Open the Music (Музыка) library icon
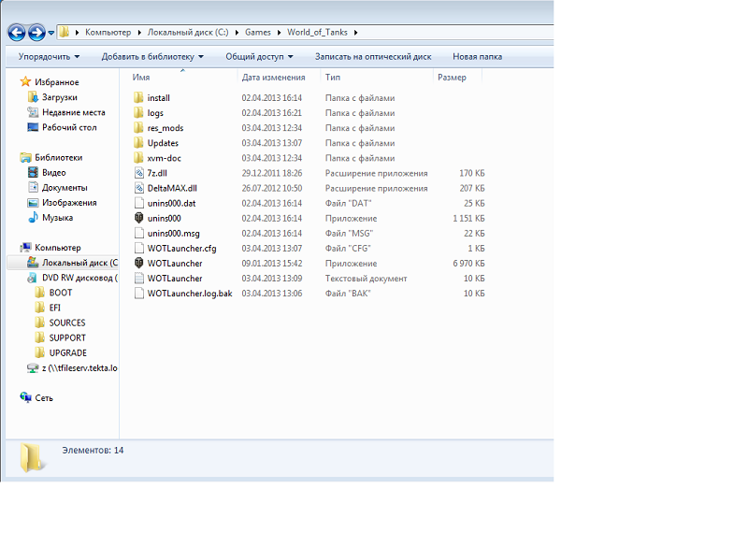Image resolution: width=748 pixels, height=560 pixels. point(34,218)
